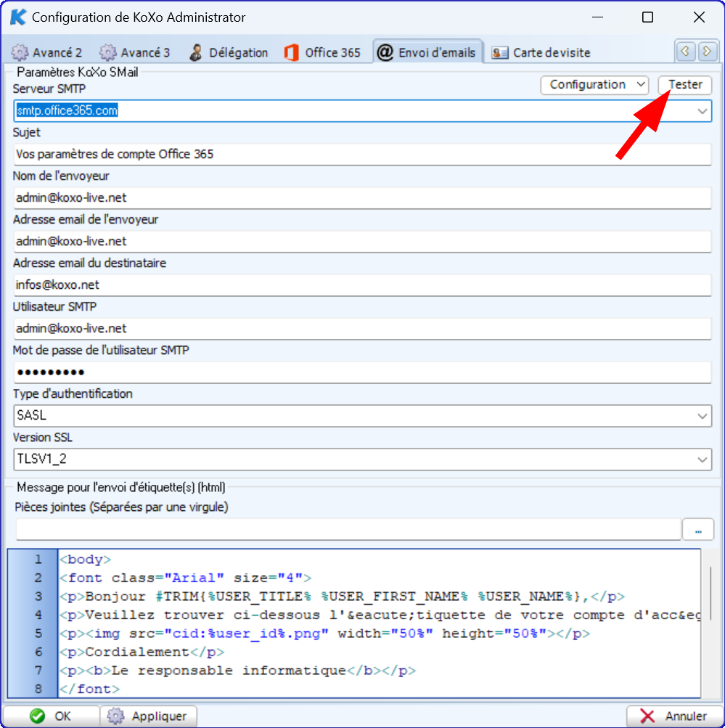725x728 pixels.
Task: Cancel with the Annuler button
Action: click(674, 716)
